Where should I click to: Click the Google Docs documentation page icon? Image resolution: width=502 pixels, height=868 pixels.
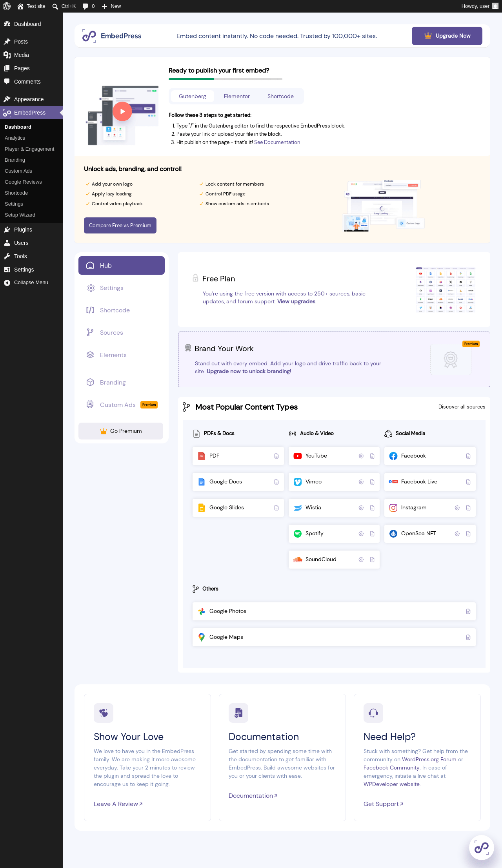[276, 482]
